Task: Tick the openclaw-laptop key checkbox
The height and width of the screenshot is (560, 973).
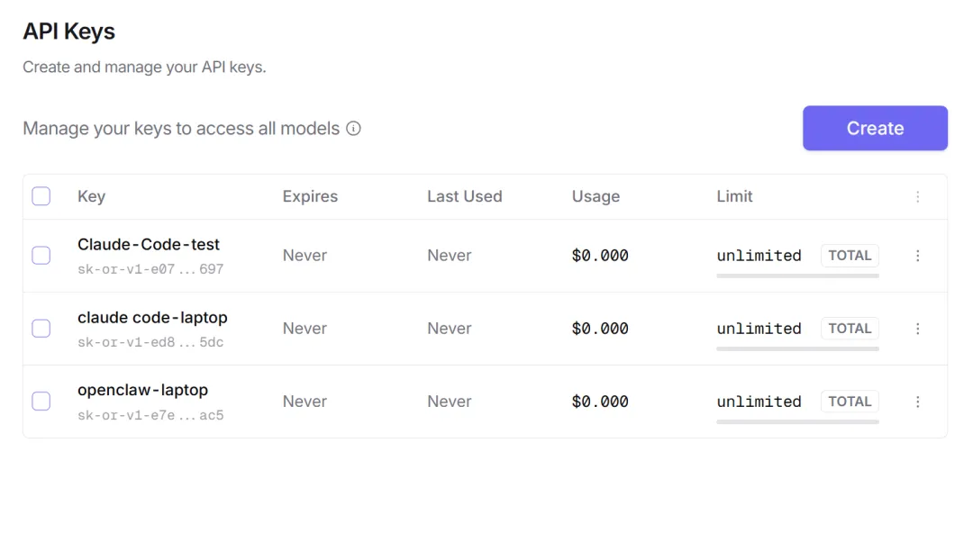Action: [41, 402]
